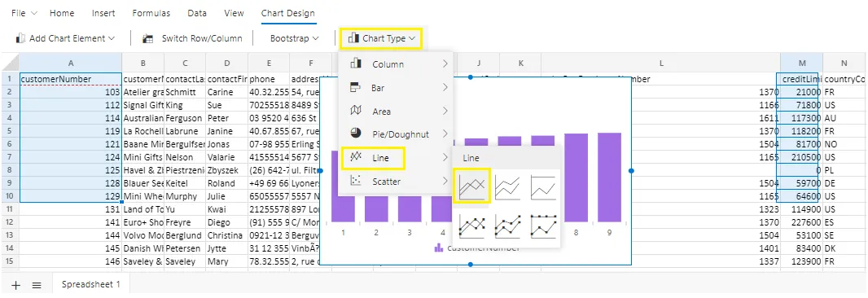
Task: Select the basic line chart thumbnail
Action: [x=471, y=186]
